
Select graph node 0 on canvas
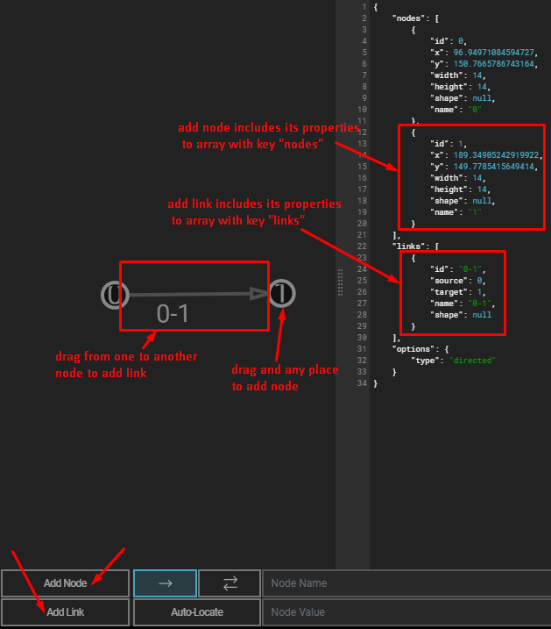pos(115,295)
